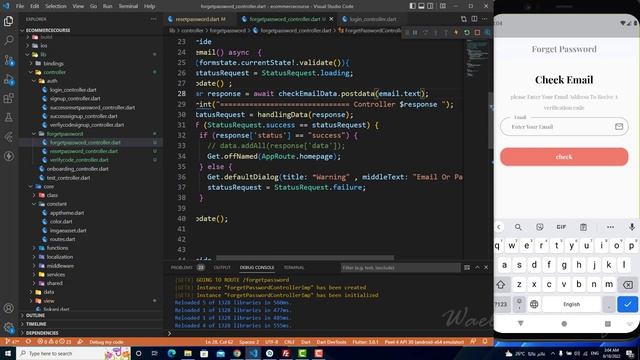
Task: Pause the debug session from the debug toolbar
Action: (415, 32)
